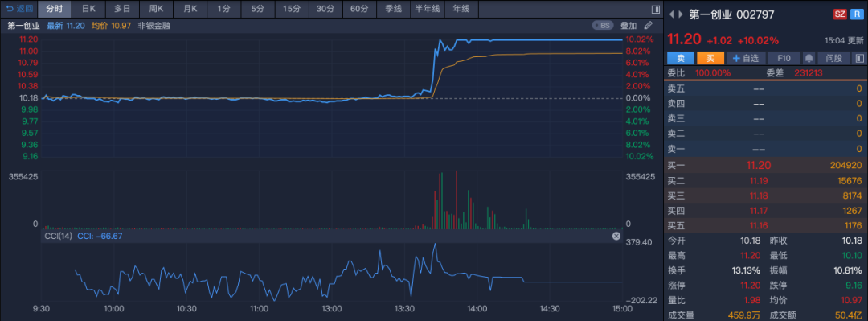The image size is (868, 321).
Task: Click the red SZ market badge
Action: 840,14
